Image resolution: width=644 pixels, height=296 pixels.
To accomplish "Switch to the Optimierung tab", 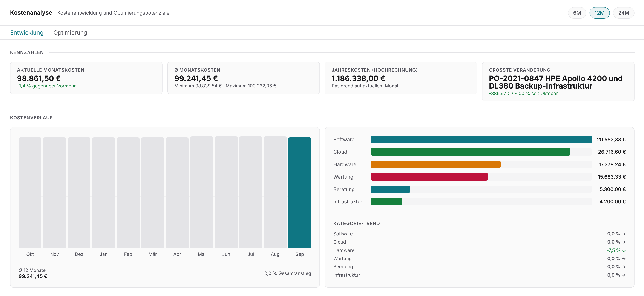I will [x=70, y=32].
